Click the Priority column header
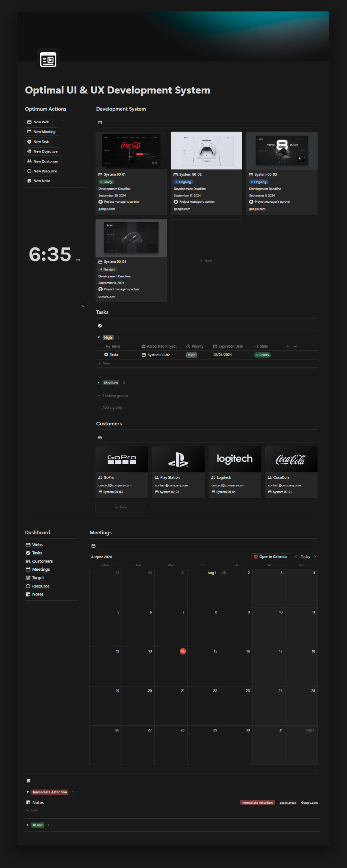Viewport: 347px width, 868px height. [195, 346]
